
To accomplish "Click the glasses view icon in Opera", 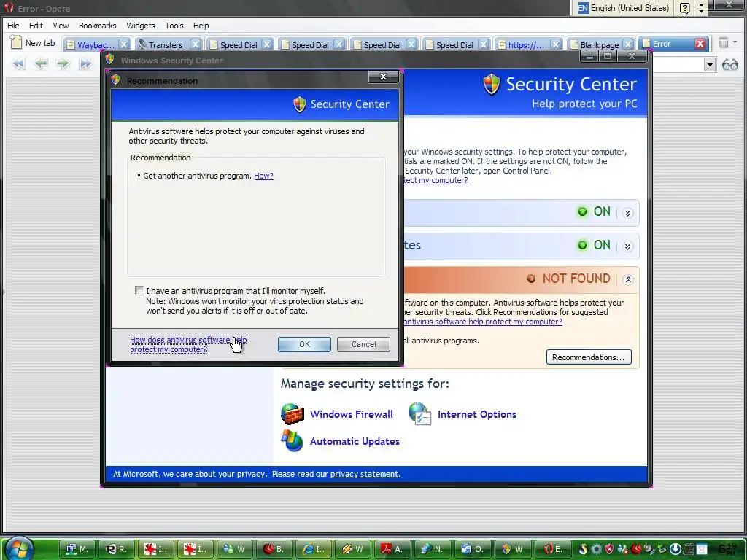I will 729,64.
